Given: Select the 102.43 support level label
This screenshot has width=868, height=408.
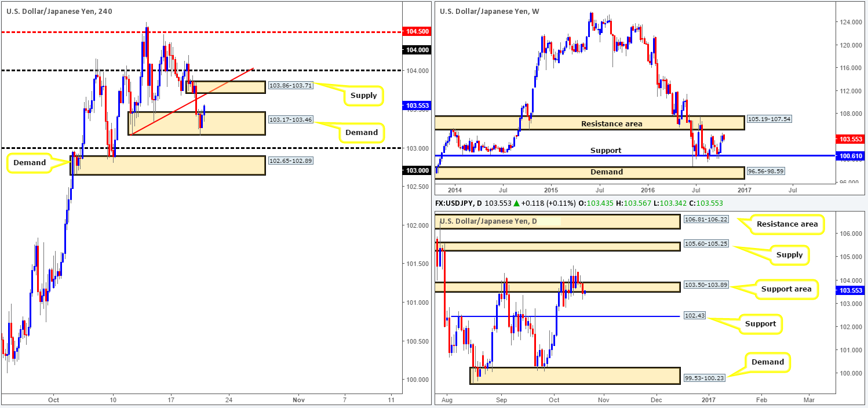Looking at the screenshot, I should [x=694, y=316].
